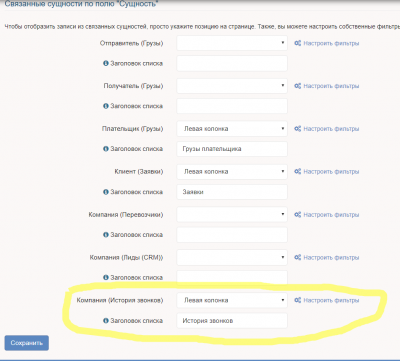Open Настроить фильтры for Компания (Лиды (CRM))

tap(327, 257)
